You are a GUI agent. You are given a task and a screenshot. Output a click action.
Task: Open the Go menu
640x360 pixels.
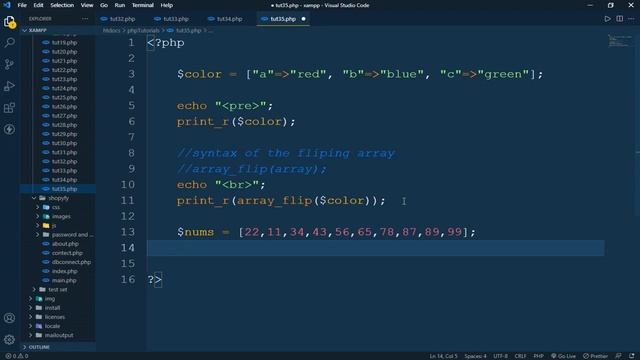click(x=104, y=5)
